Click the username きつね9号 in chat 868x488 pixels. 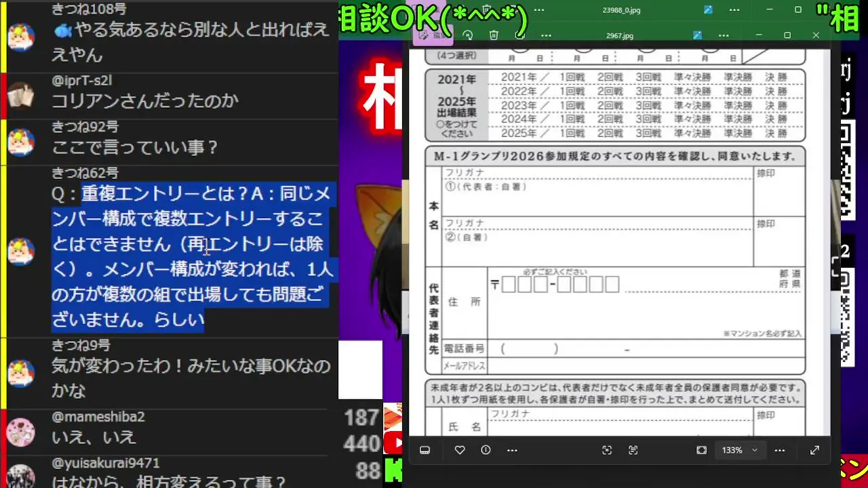81,345
